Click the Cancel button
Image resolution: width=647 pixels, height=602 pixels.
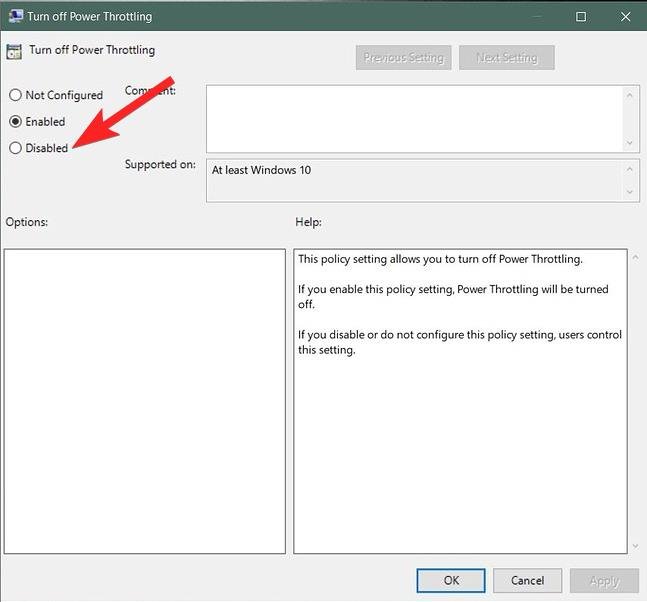(527, 581)
